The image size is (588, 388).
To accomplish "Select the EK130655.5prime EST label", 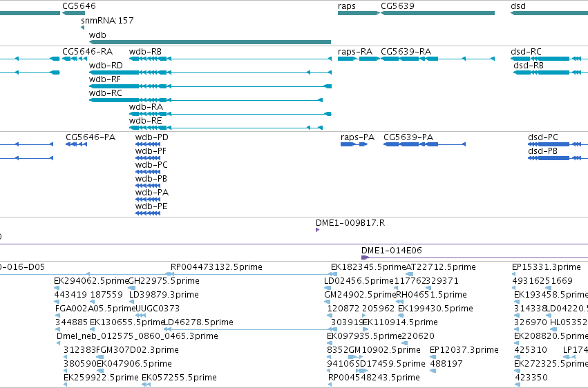I will 128,322.
